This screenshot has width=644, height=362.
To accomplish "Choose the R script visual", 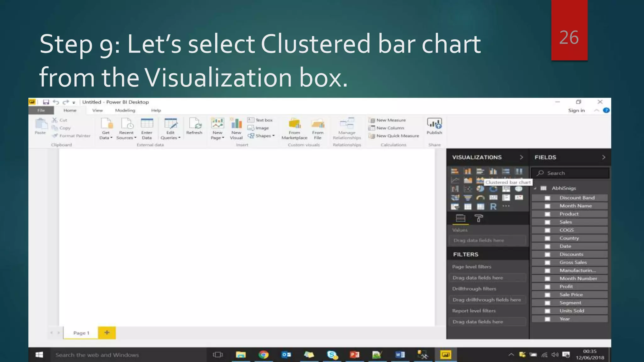I will 493,206.
